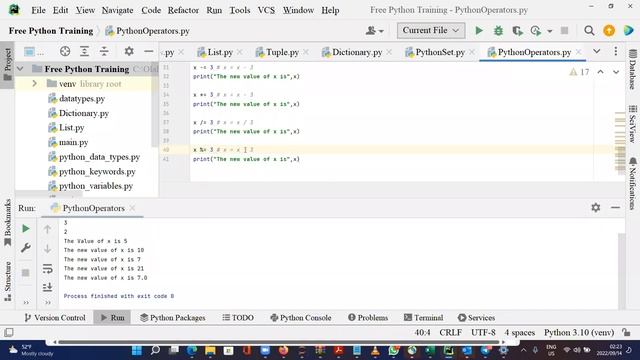Open the Terminal tool window
This screenshot has height=360, width=640.
[423, 318]
